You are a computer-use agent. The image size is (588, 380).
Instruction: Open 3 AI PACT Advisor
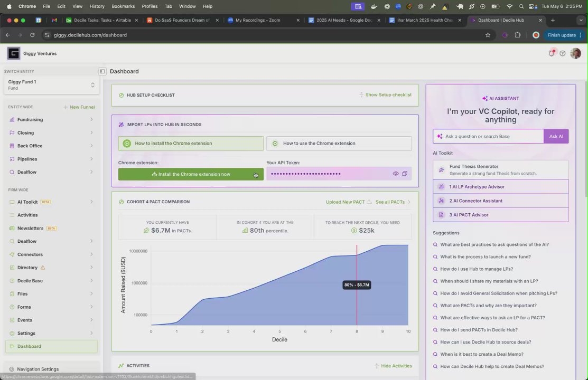501,215
